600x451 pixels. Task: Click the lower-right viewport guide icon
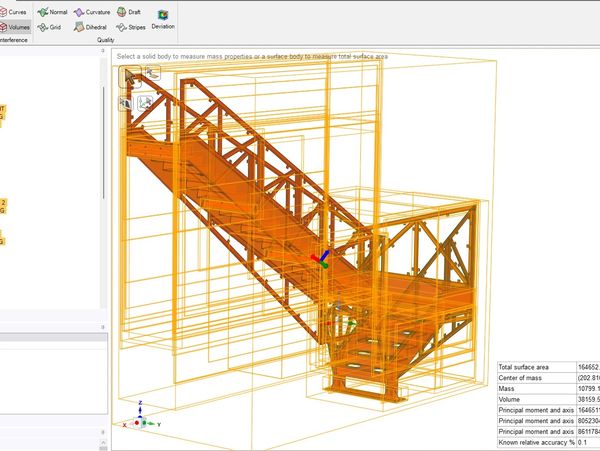[x=144, y=102]
